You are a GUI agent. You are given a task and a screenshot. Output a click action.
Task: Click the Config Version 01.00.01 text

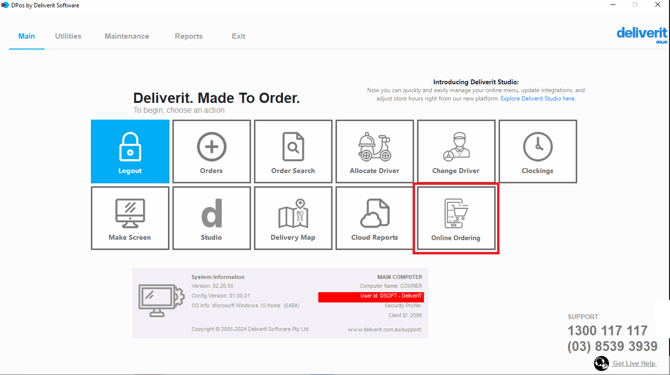point(220,296)
